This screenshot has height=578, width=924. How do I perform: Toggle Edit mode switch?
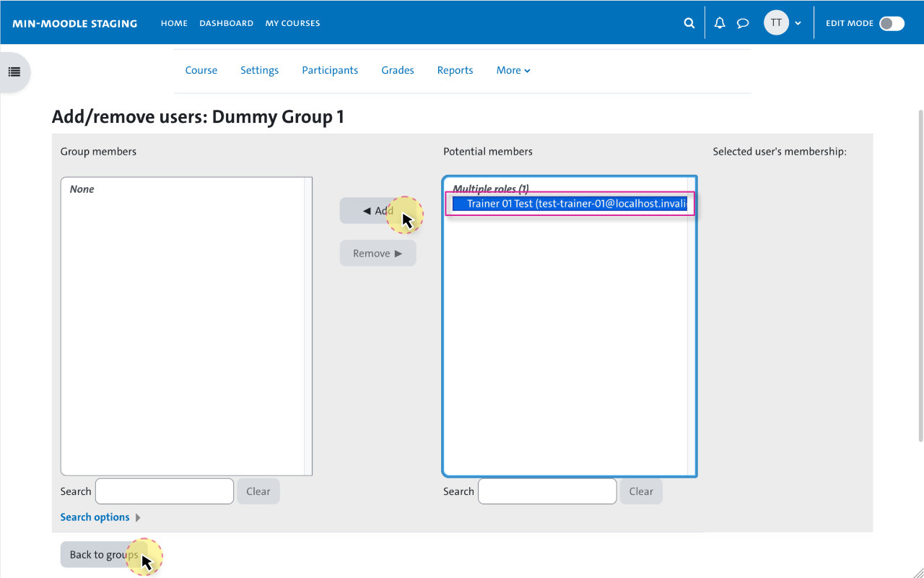[x=892, y=23]
